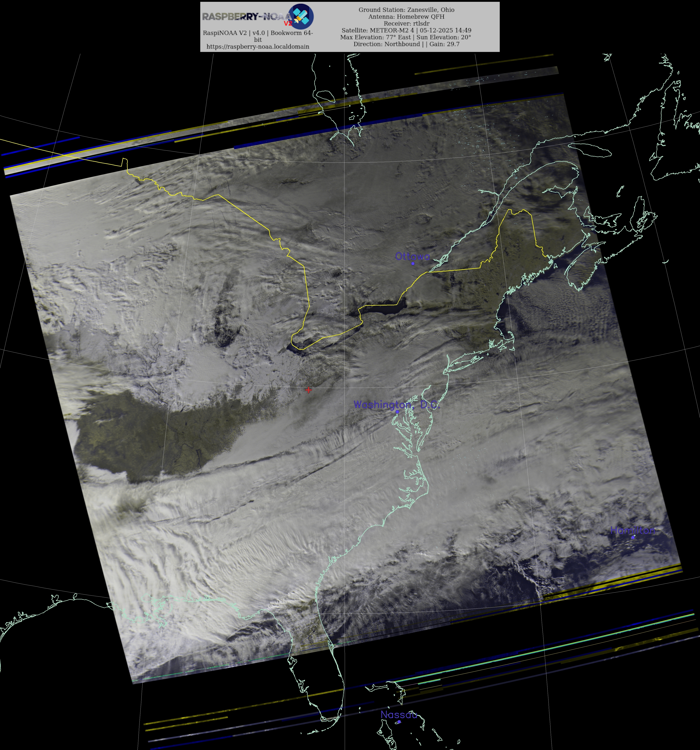Click the Antenna Homebrew QFH text
The image size is (700, 750).
[406, 17]
